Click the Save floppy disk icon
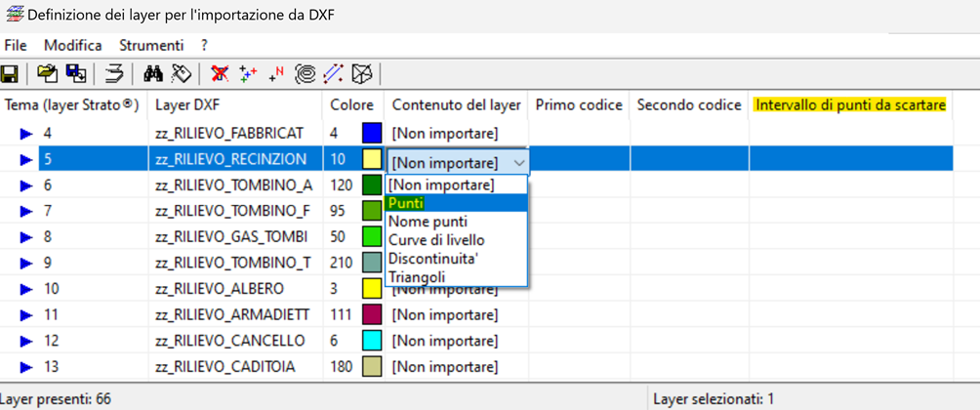980x410 pixels. [x=11, y=74]
